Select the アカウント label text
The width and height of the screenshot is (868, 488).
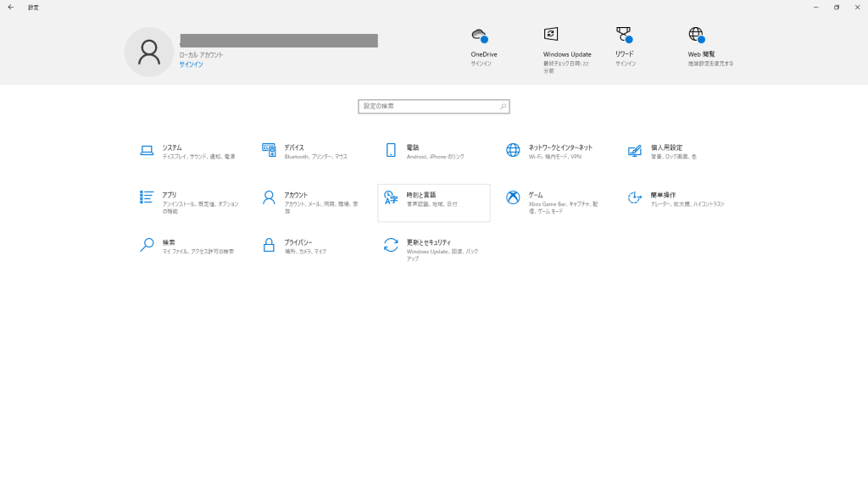point(296,196)
